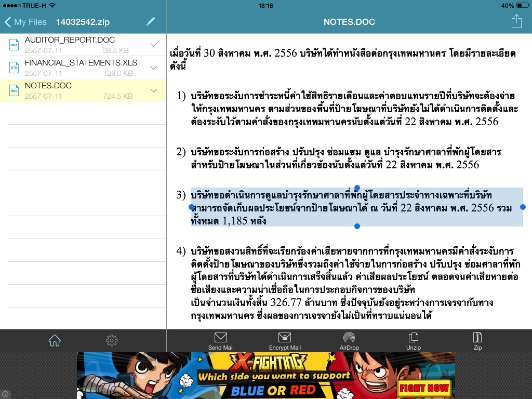
Task: Tap the left selection handle
Action: pos(191,207)
